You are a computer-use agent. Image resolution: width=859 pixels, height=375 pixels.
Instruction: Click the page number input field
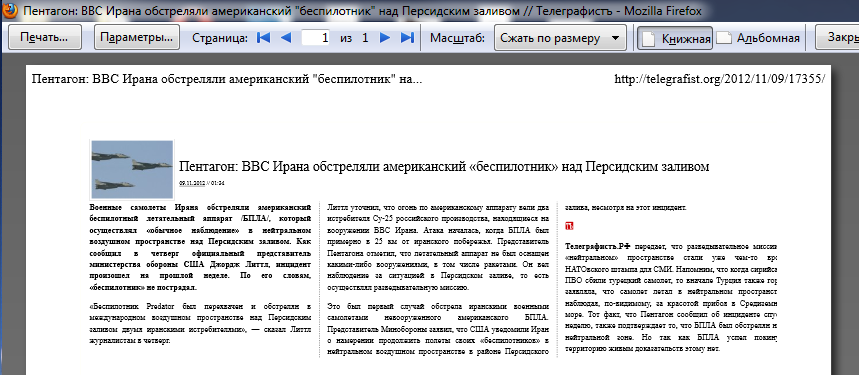point(316,38)
